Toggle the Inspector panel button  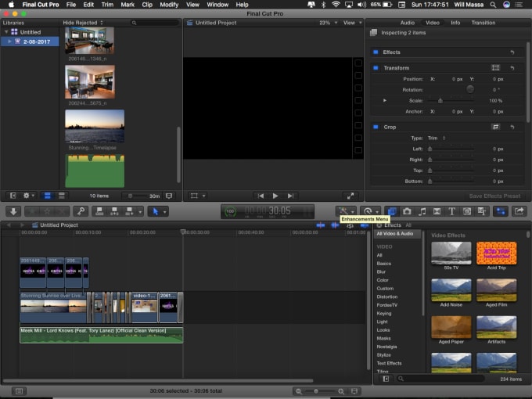click(501, 211)
